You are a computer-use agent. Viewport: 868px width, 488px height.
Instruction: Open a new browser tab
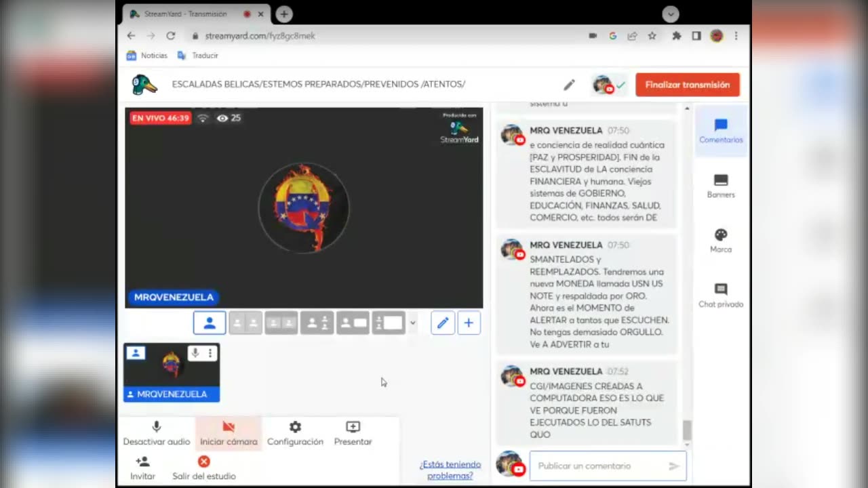(284, 14)
